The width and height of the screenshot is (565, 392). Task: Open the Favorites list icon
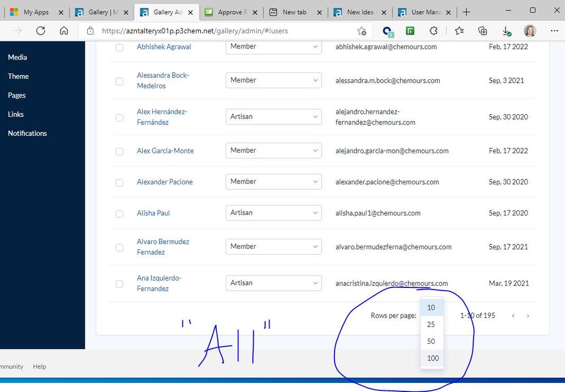(x=460, y=31)
